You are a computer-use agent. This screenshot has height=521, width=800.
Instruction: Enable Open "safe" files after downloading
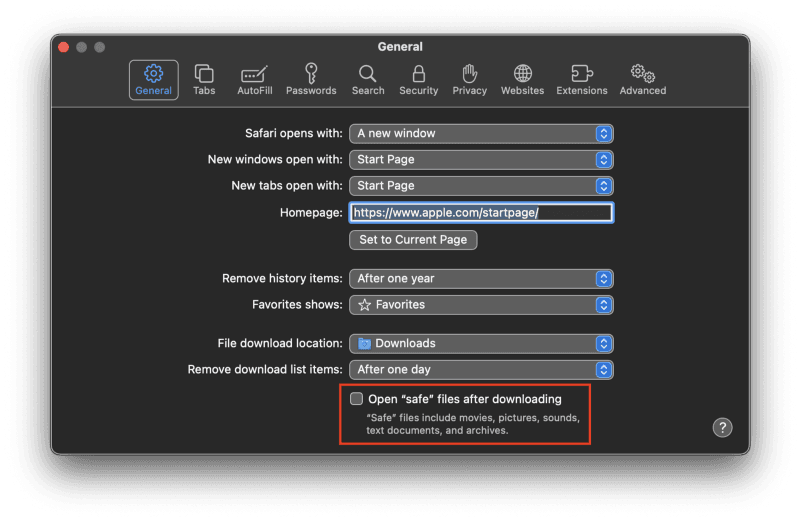(356, 399)
